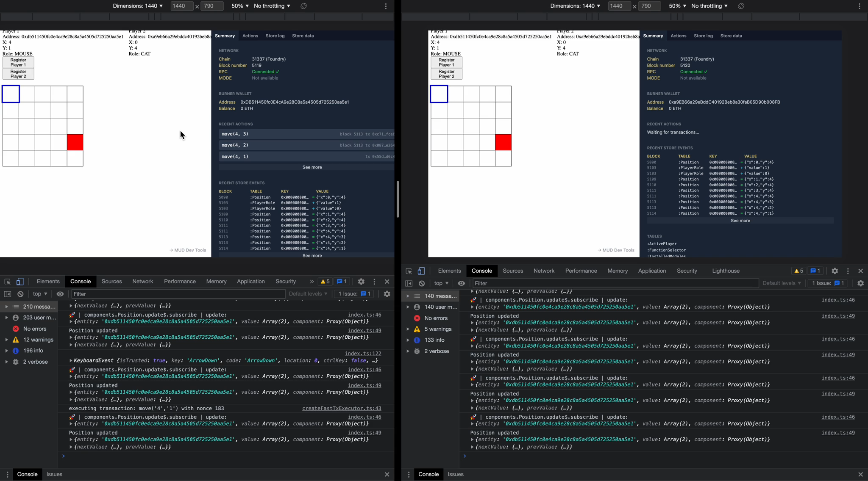This screenshot has height=481, width=868.
Task: Click Register Player 2 button in right page
Action: 446,74
